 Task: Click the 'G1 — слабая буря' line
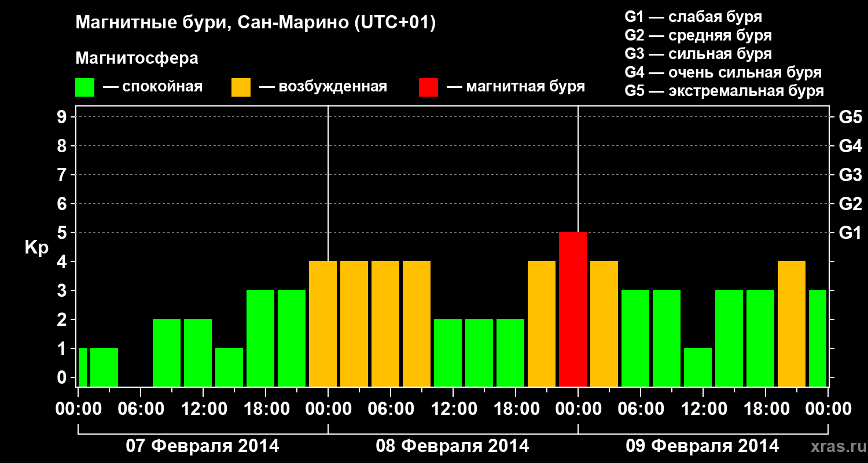pyautogui.click(x=693, y=17)
